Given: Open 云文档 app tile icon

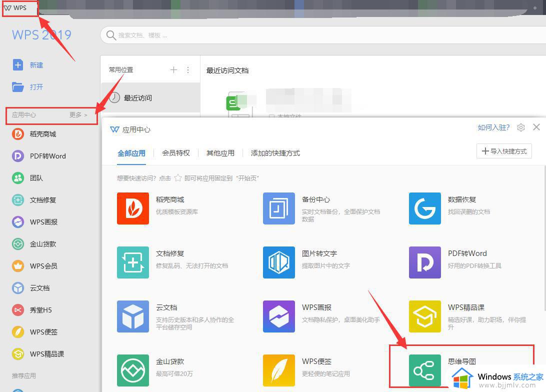Looking at the screenshot, I should pos(133,316).
